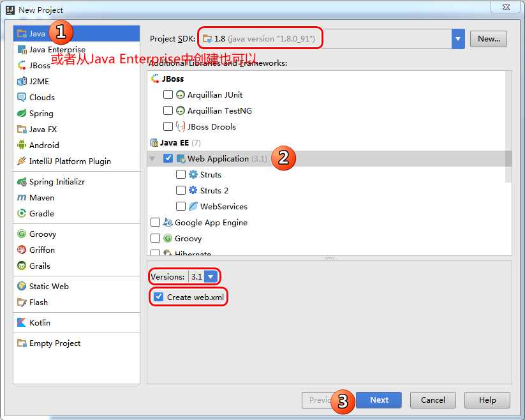Select the Maven row in left list
Screen dimensions: 525x420
point(77,198)
